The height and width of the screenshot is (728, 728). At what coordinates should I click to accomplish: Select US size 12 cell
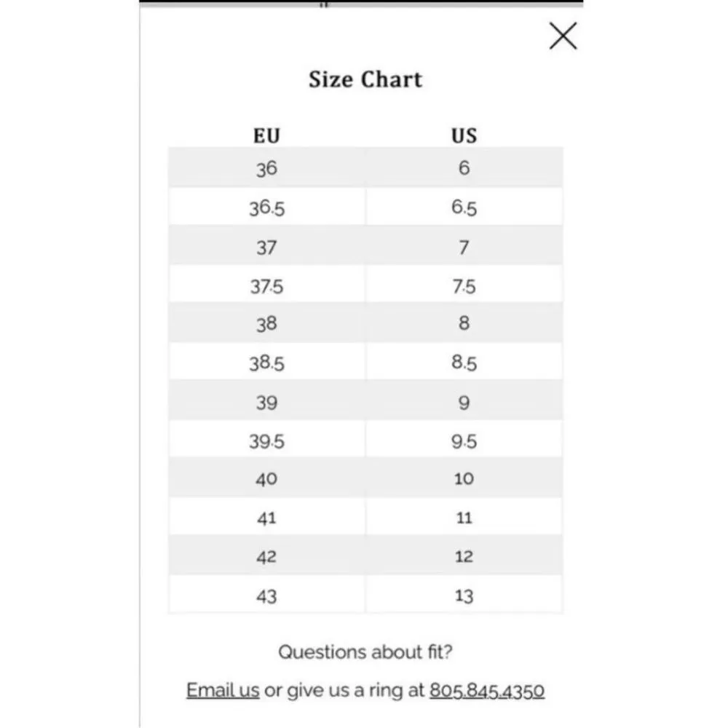(x=464, y=557)
